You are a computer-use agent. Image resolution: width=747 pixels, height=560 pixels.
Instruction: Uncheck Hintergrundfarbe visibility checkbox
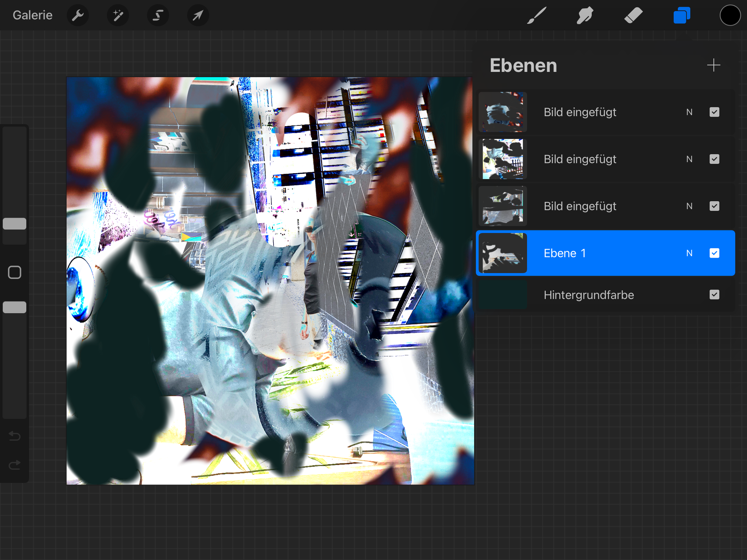[714, 295]
